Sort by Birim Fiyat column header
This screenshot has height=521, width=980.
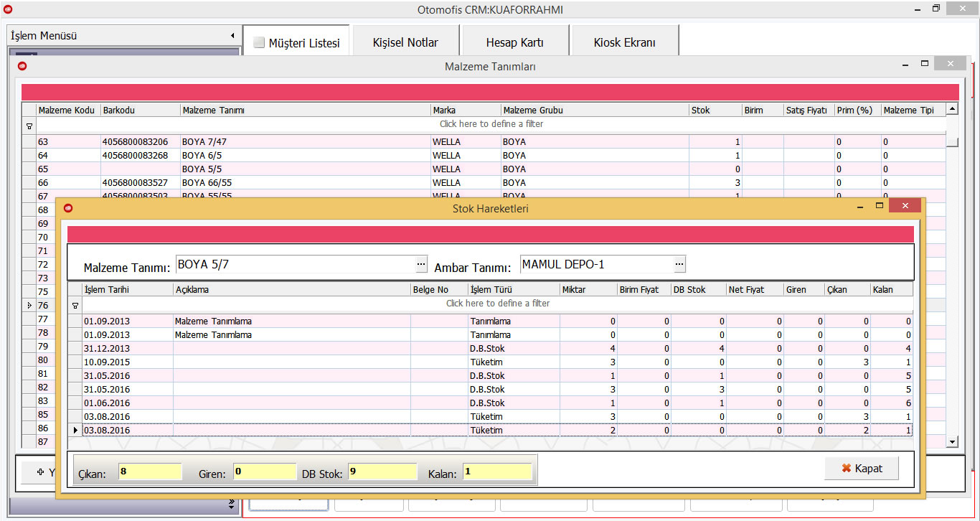tap(644, 290)
